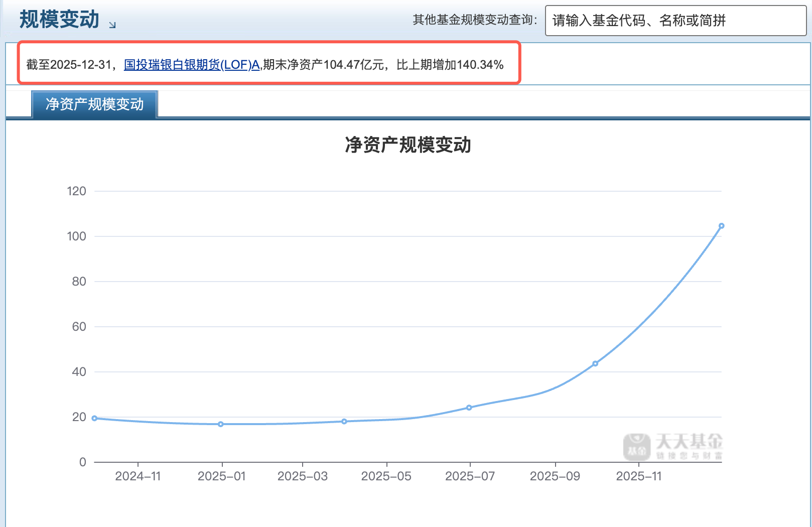Click the 2025-05 x-axis label
The height and width of the screenshot is (527, 812).
click(386, 476)
